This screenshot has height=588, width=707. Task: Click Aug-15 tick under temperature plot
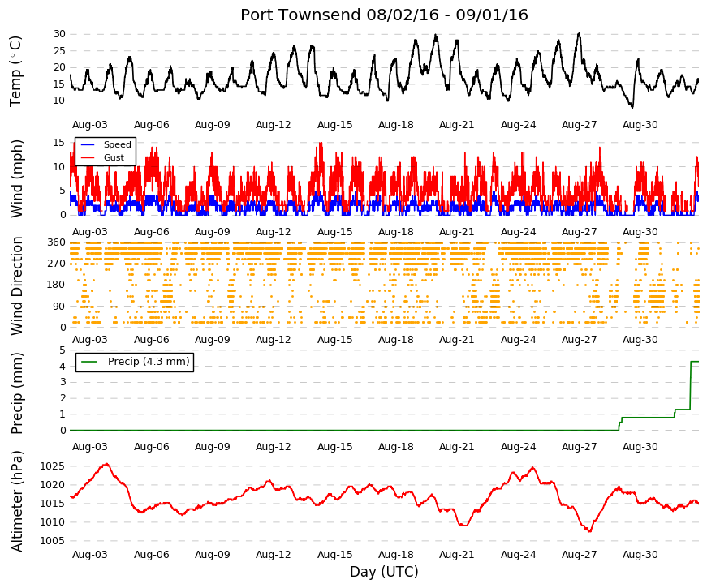pyautogui.click(x=334, y=125)
